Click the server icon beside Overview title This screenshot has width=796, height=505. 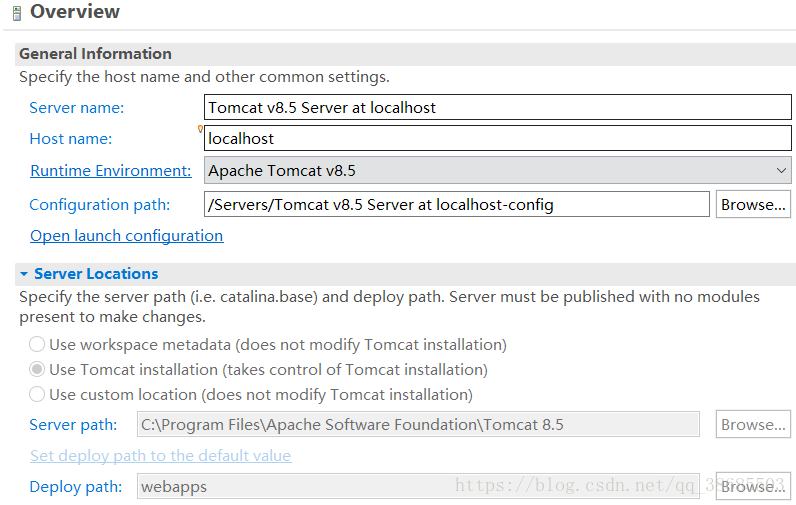coord(17,14)
